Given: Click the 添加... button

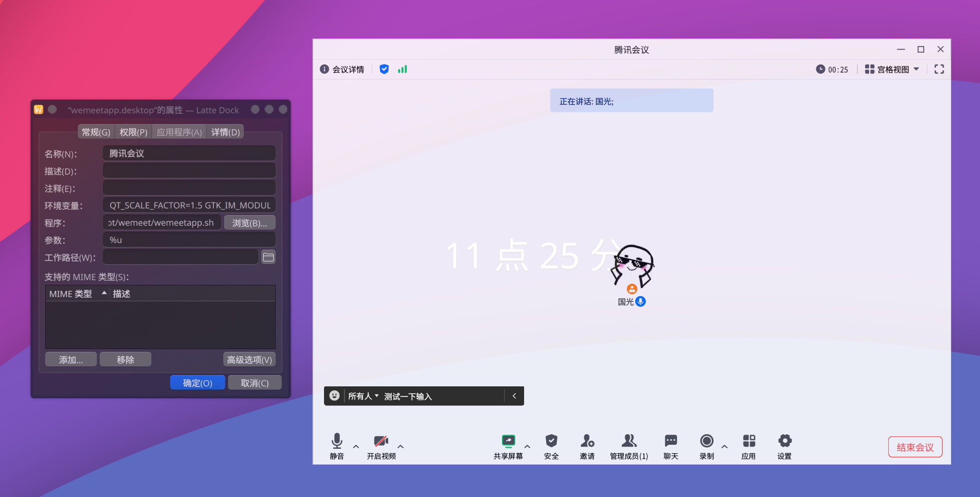Looking at the screenshot, I should coord(71,359).
